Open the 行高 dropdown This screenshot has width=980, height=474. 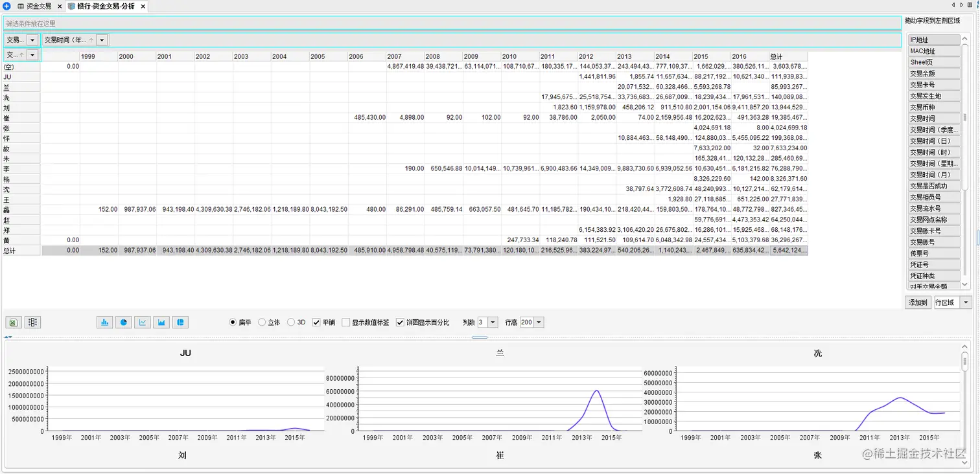point(539,322)
